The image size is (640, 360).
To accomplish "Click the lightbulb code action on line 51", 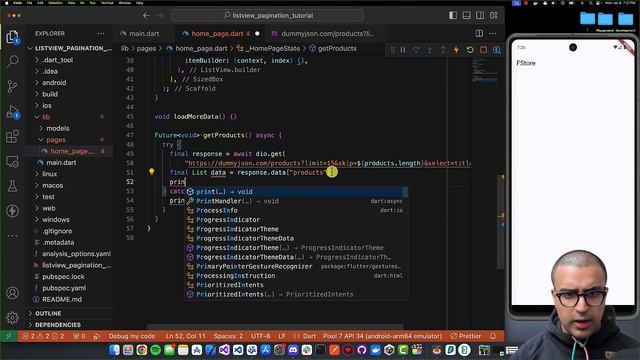I will [151, 172].
